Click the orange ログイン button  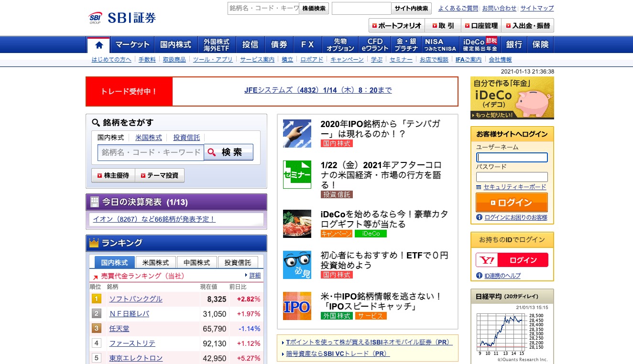[512, 203]
